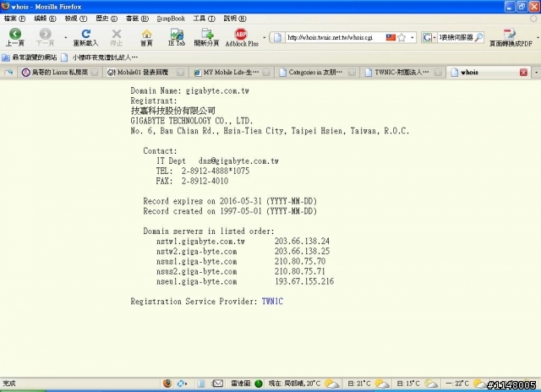Open the 說明 (Help) menu
The image size is (541, 392).
(235, 19)
